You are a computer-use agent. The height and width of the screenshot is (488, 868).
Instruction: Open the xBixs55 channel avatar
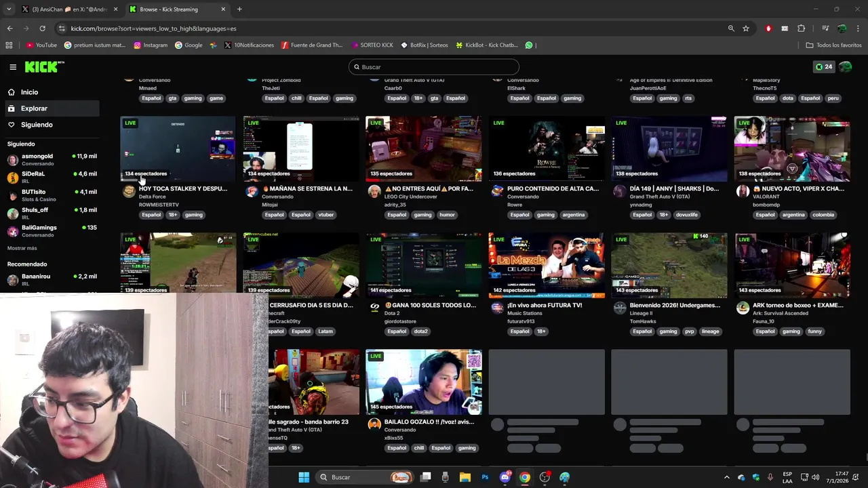click(x=374, y=424)
